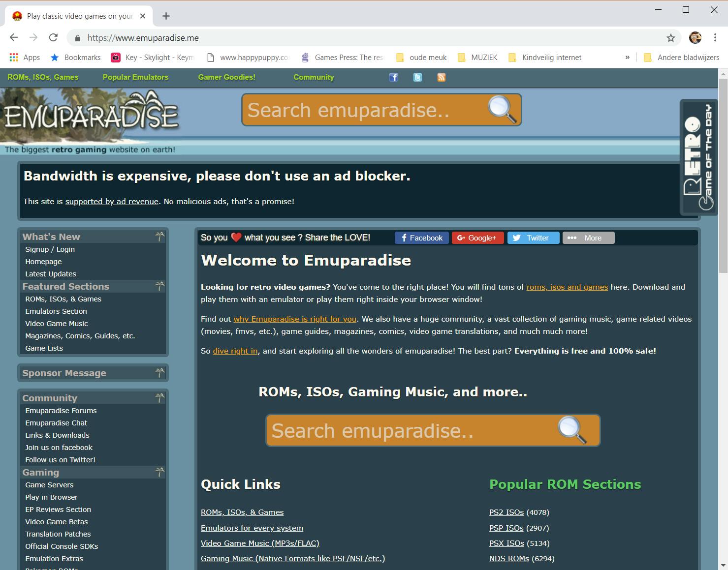Open PS2 ISOs link
The height and width of the screenshot is (570, 728).
506,512
